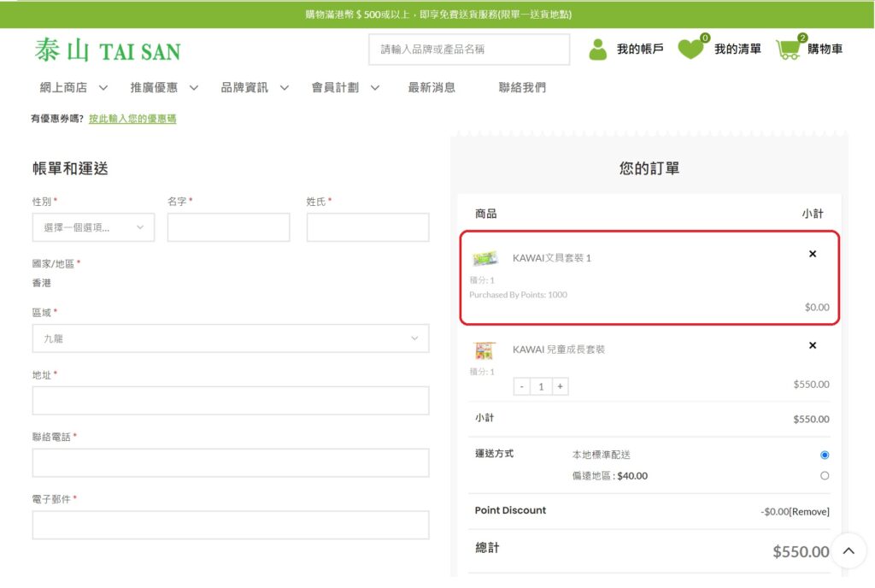
Task: Increase quantity of KAWAI 兒童成長套裝
Action: (560, 386)
